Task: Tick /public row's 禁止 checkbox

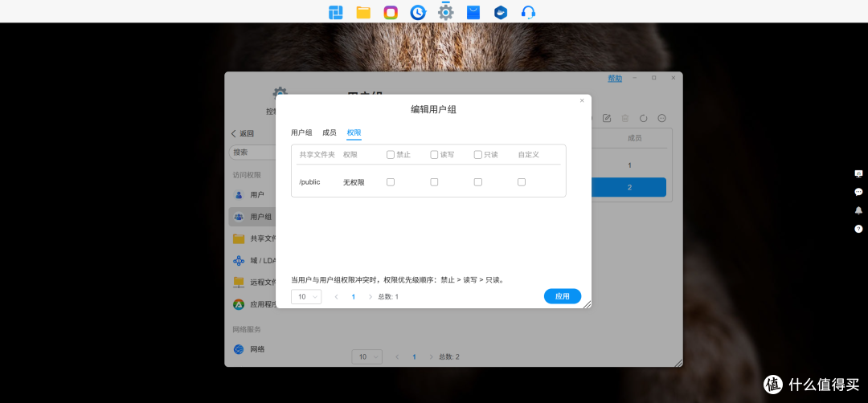Action: tap(391, 182)
